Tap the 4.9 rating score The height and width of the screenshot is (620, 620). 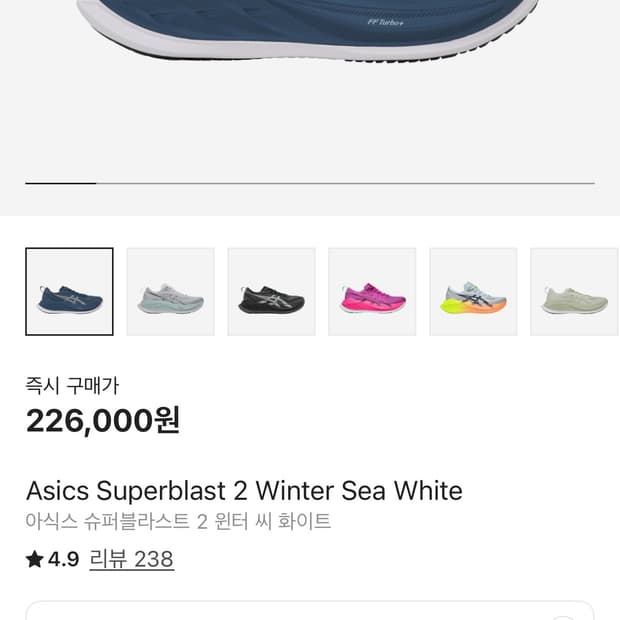coord(64,560)
